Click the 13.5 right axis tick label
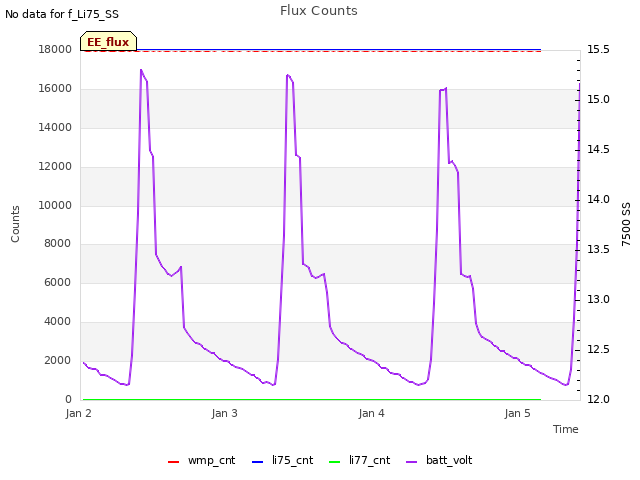The height and width of the screenshot is (480, 640). coord(598,249)
